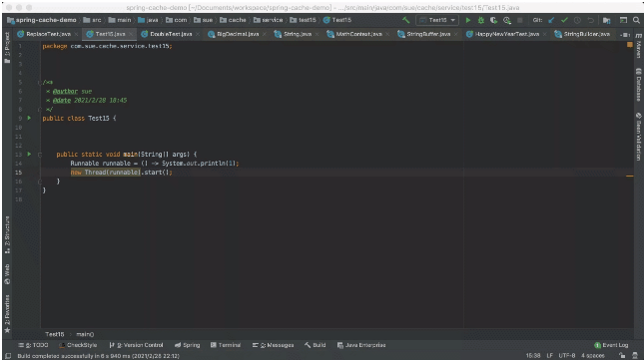Image resolution: width=644 pixels, height=360 pixels.
Task: Change LF line separator in status bar
Action: tap(550, 355)
